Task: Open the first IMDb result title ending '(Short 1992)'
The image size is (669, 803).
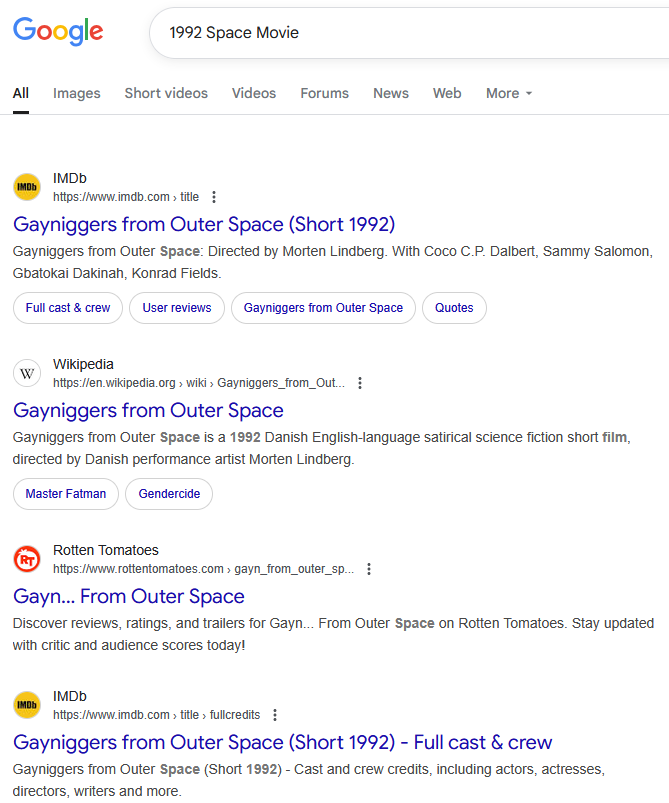Action: coord(204,224)
